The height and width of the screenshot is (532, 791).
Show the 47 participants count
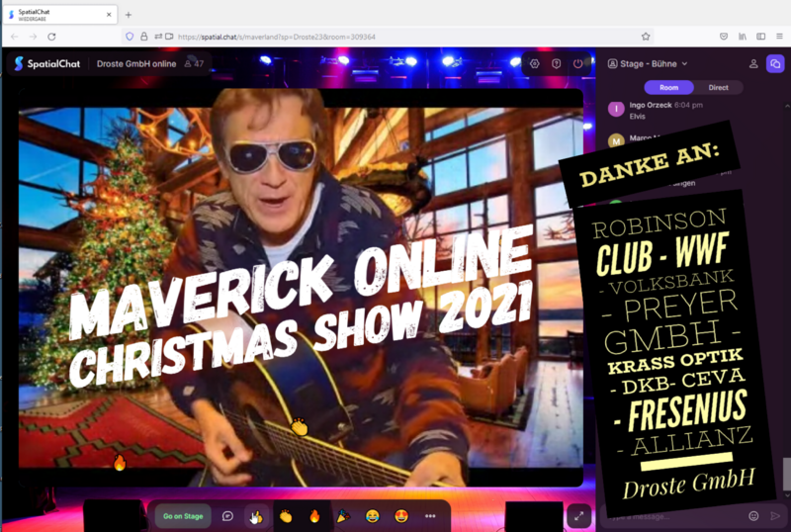pos(194,63)
